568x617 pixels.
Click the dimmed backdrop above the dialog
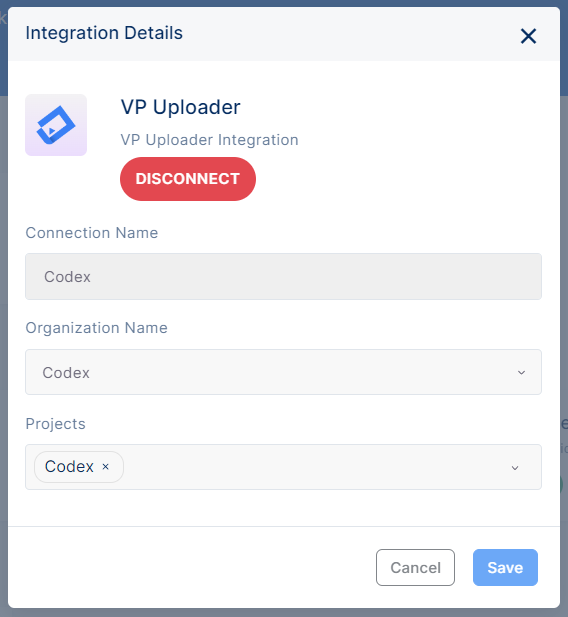(283, 3)
